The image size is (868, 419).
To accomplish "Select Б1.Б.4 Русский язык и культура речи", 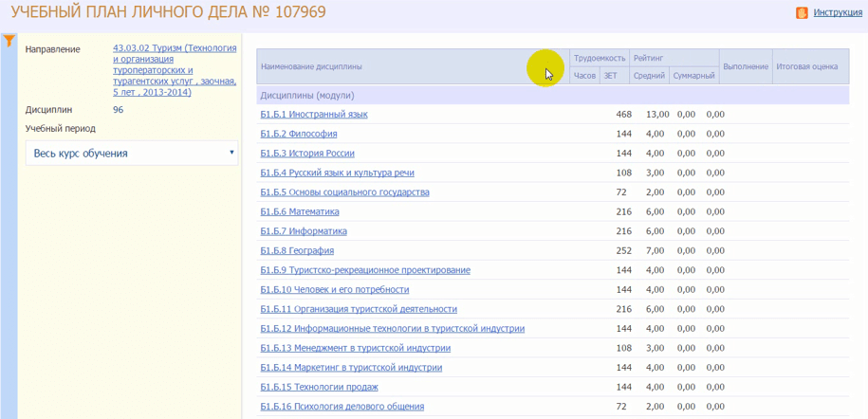I will click(x=337, y=173).
